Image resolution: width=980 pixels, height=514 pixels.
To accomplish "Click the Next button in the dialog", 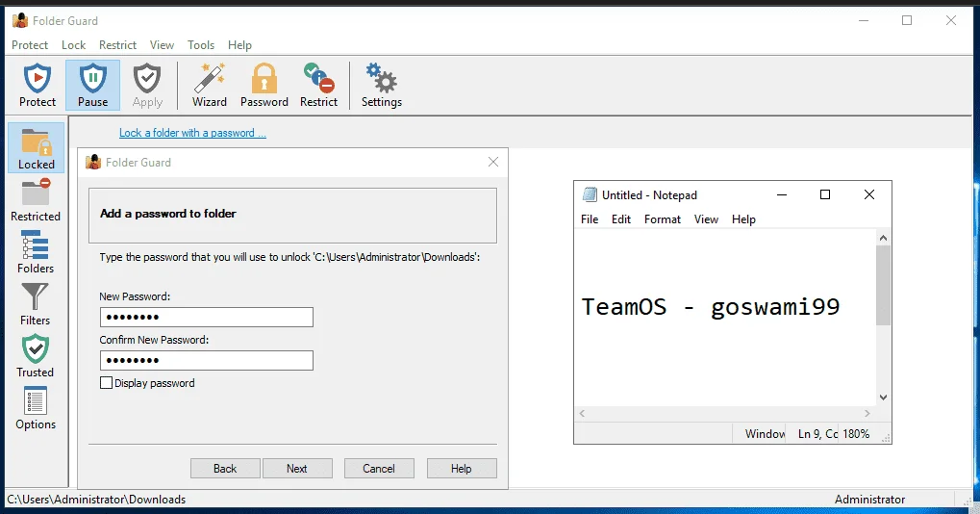I will tap(297, 469).
